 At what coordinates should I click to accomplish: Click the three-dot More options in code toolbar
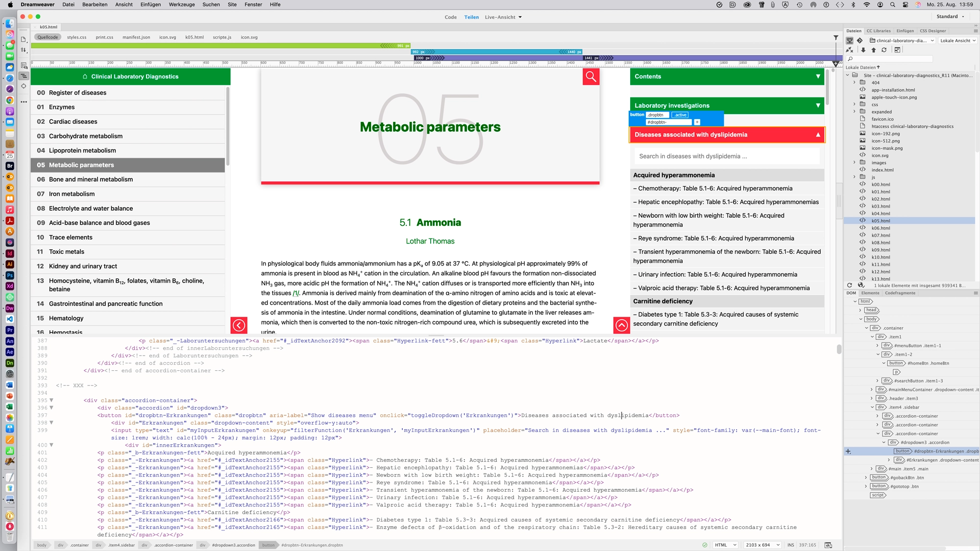point(24,102)
